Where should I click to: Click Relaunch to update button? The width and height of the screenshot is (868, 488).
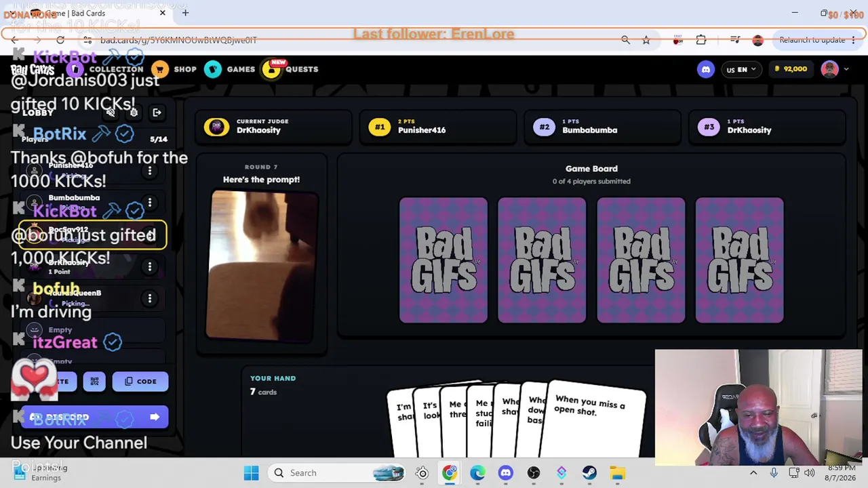point(812,40)
